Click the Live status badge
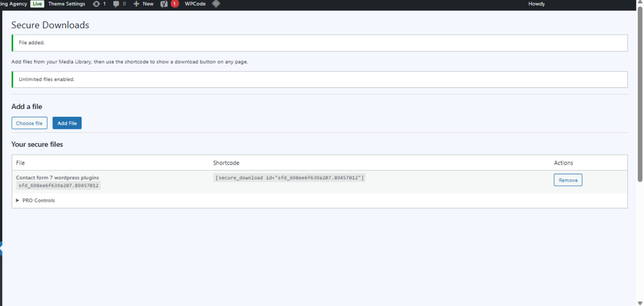 coord(37,4)
